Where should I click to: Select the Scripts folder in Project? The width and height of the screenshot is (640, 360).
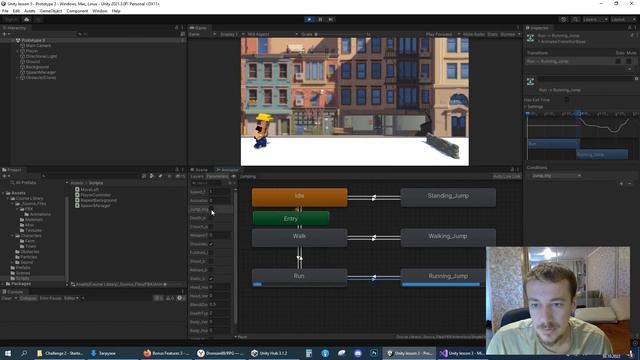pos(23,278)
